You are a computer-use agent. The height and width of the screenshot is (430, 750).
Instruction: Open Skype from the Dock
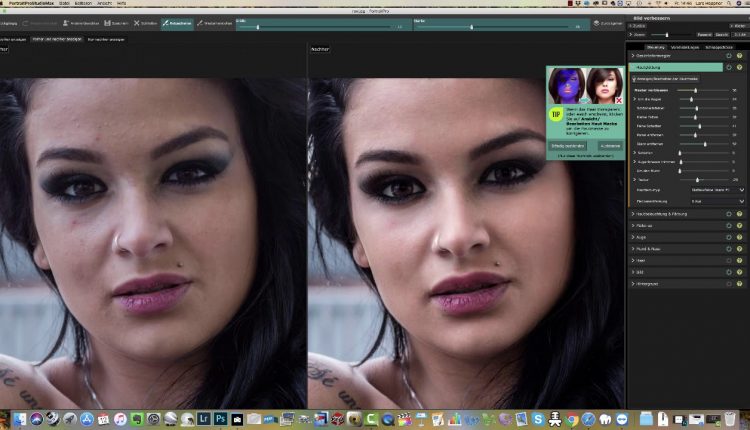point(538,420)
